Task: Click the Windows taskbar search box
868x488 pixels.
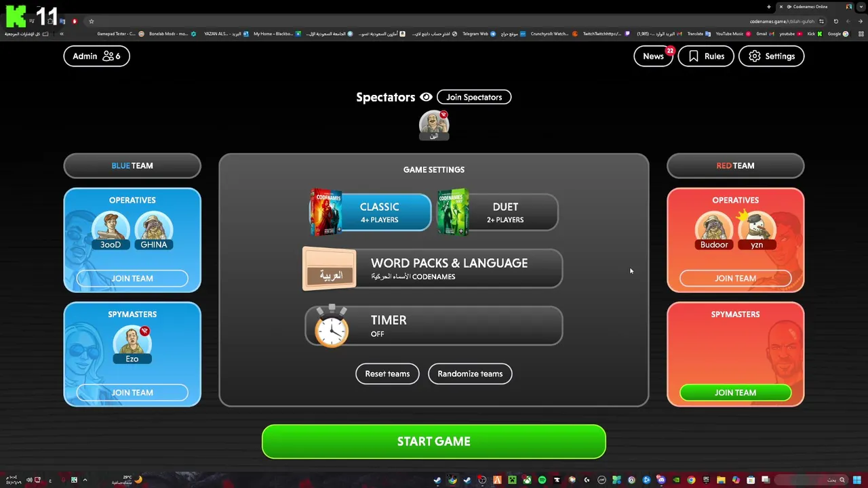Action: (811, 480)
